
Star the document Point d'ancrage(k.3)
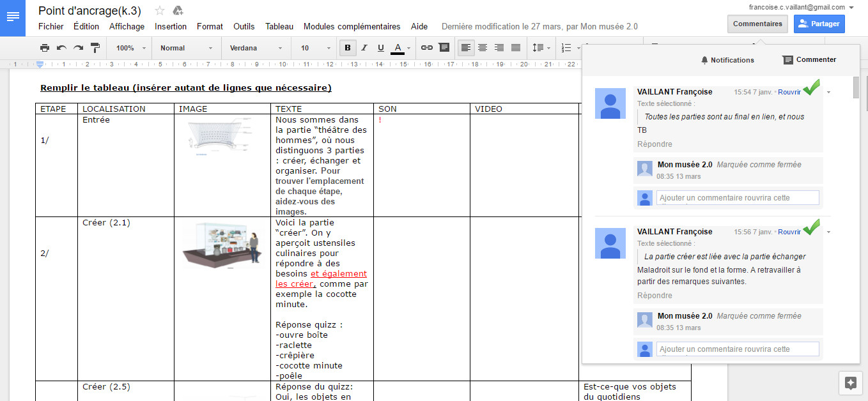(160, 10)
